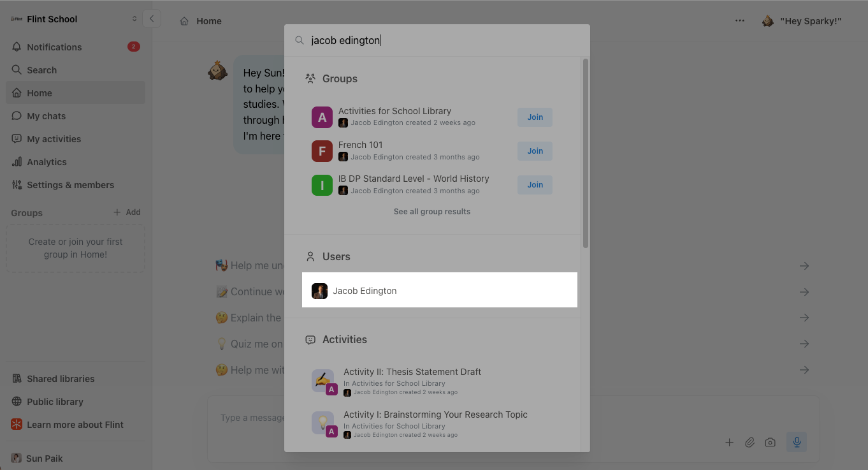The width and height of the screenshot is (868, 470).
Task: Open My activities in the sidebar
Action: click(76, 139)
